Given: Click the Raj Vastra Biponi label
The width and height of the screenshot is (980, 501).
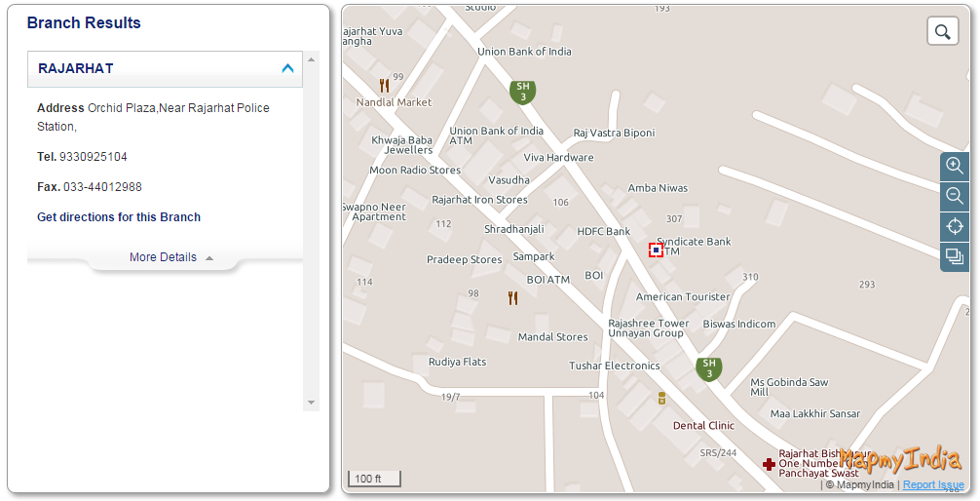Looking at the screenshot, I should click(x=615, y=134).
